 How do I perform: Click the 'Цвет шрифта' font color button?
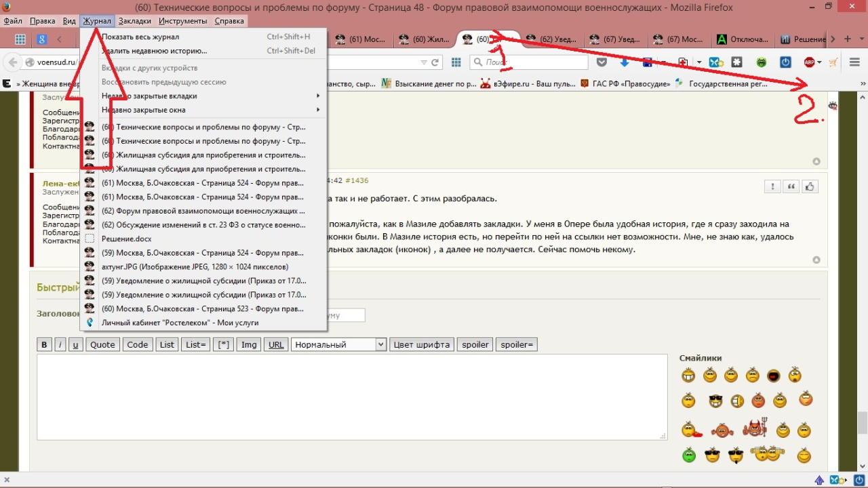(422, 344)
